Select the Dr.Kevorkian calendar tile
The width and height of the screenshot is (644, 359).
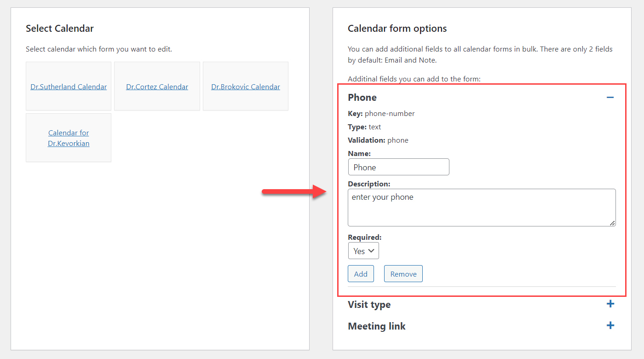69,138
